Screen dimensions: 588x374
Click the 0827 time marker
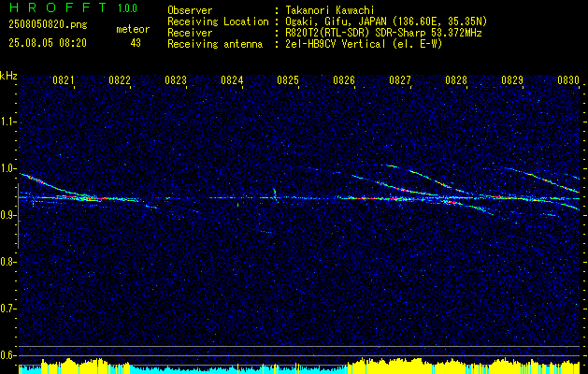click(x=400, y=80)
